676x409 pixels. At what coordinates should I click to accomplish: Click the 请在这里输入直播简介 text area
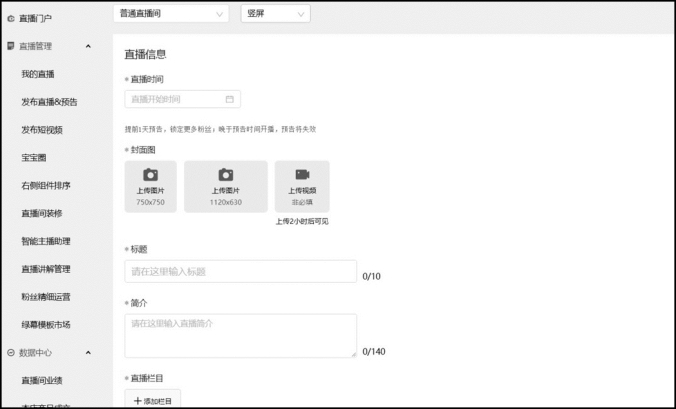[241, 336]
